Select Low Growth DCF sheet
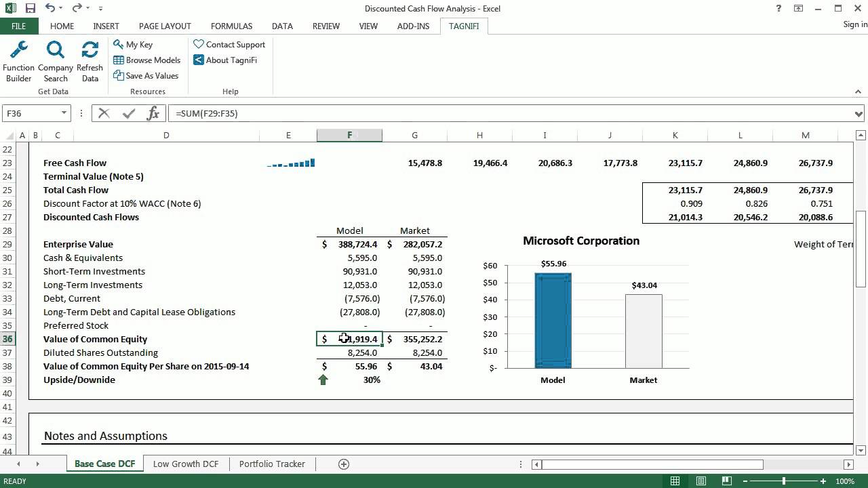This screenshot has height=488, width=868. pos(186,464)
